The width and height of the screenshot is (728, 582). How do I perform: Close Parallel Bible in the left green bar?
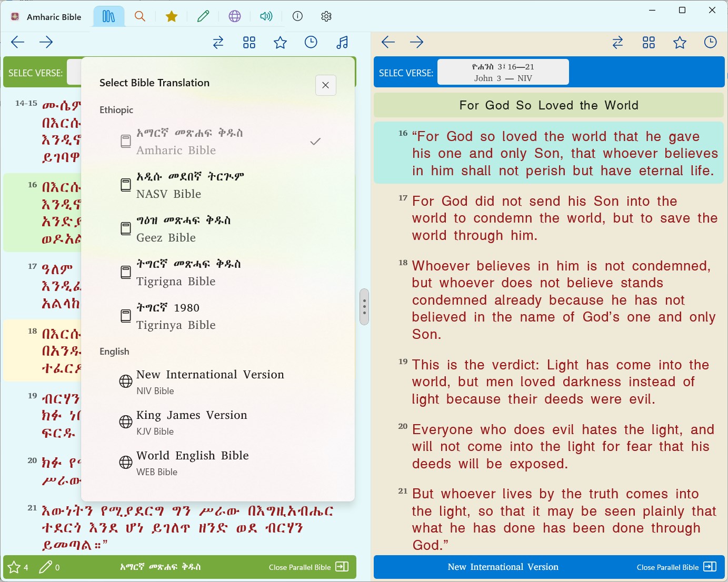[308, 567]
